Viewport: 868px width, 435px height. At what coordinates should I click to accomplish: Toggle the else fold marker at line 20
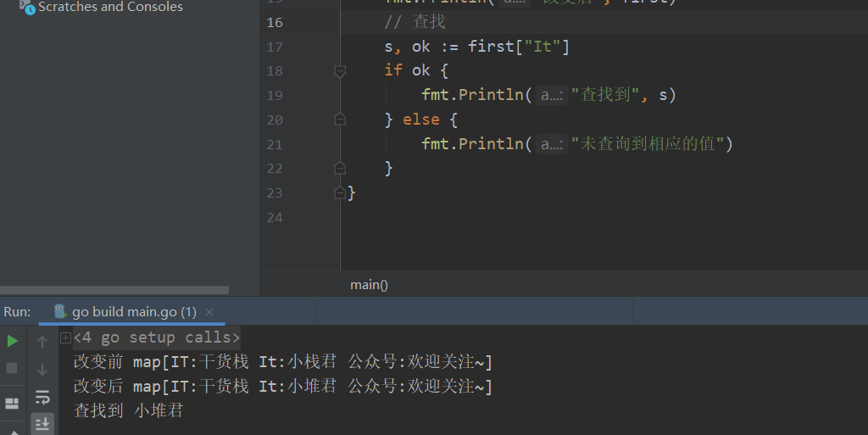340,120
